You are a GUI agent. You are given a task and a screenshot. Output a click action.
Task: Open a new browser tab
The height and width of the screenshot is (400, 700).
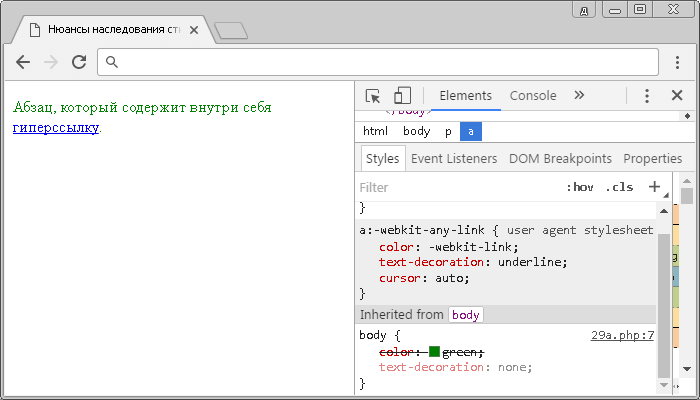[x=231, y=30]
